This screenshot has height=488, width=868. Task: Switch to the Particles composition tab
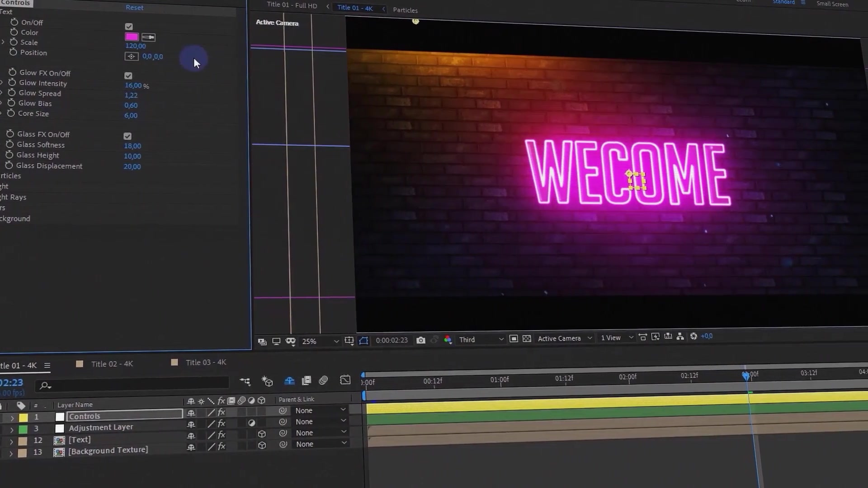click(x=405, y=10)
